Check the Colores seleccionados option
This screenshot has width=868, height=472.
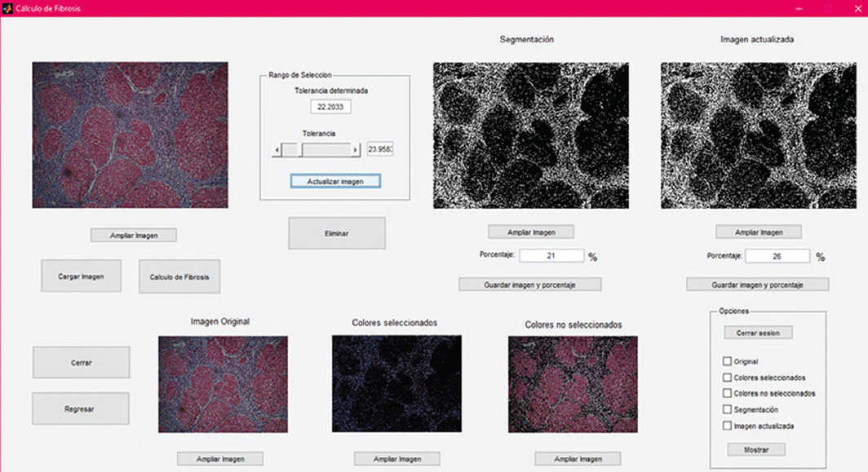[727, 377]
